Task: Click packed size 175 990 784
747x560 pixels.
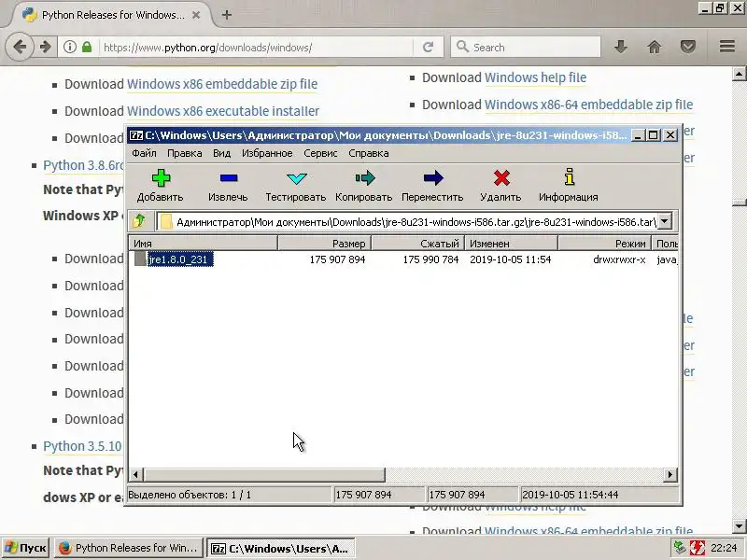Action: click(x=430, y=259)
